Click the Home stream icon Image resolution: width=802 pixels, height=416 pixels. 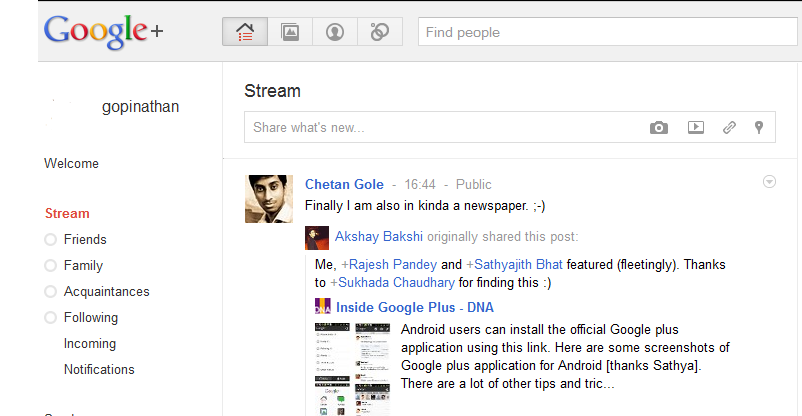(x=245, y=32)
